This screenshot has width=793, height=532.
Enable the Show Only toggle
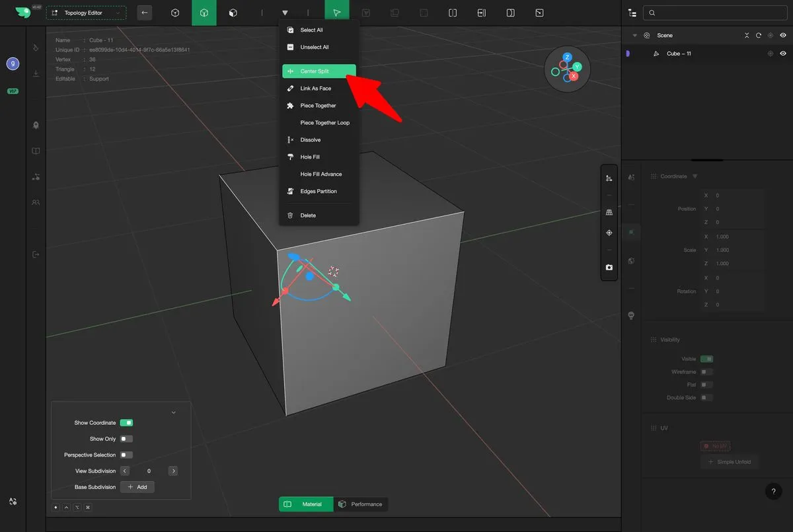[126, 439]
